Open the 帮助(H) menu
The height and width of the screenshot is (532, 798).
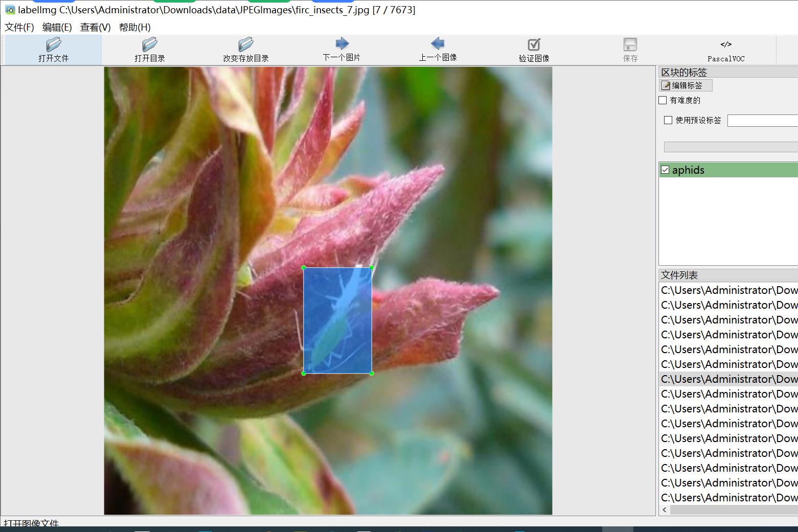pyautogui.click(x=134, y=28)
